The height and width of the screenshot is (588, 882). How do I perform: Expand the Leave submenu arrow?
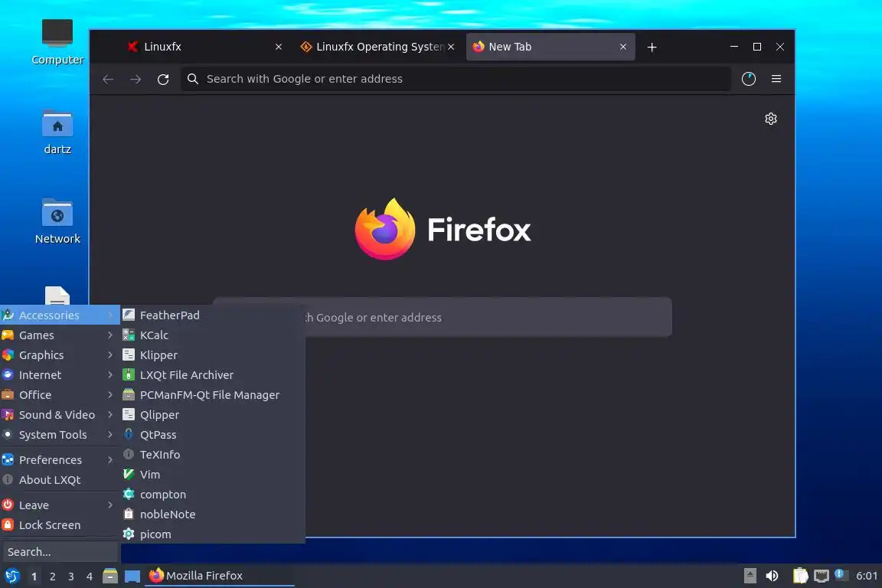(x=110, y=505)
